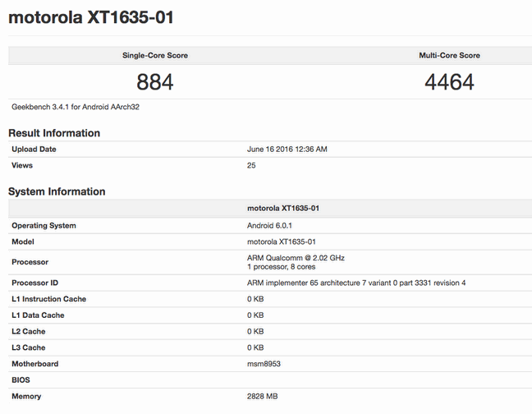The width and height of the screenshot is (532, 414).
Task: Select the ARM Qualcomm @ 2.02 GHz processor text
Action: click(x=296, y=258)
